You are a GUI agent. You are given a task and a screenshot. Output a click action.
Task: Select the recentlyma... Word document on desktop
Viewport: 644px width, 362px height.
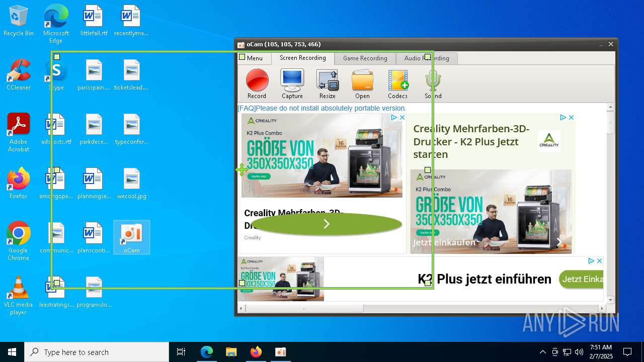pyautogui.click(x=131, y=21)
